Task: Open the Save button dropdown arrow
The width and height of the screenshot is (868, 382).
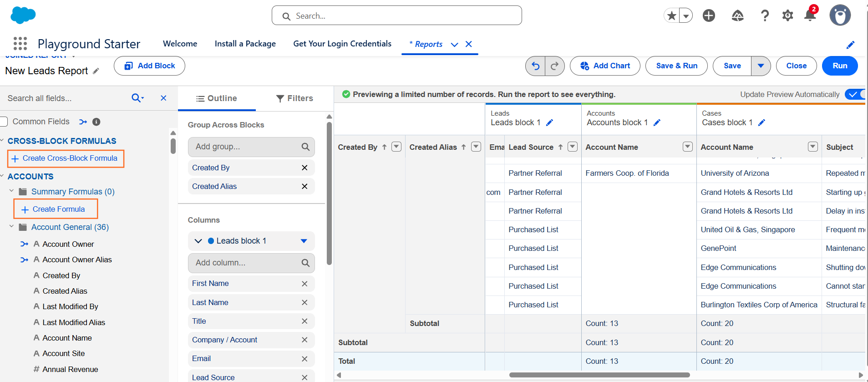Action: point(761,66)
